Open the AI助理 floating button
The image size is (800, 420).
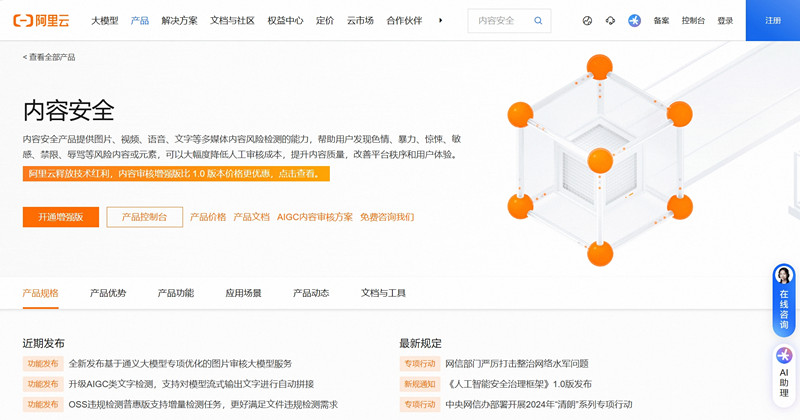coord(784,375)
